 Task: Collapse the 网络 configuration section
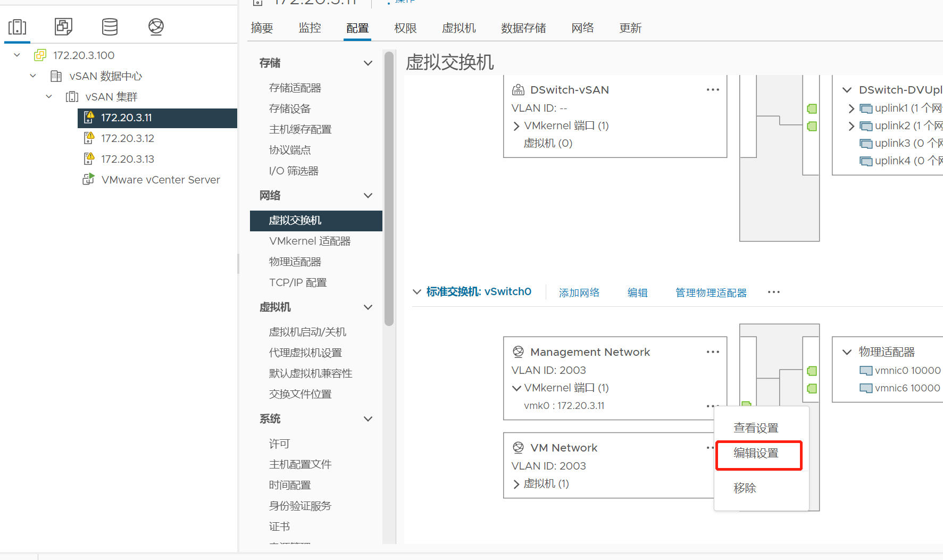pos(368,195)
